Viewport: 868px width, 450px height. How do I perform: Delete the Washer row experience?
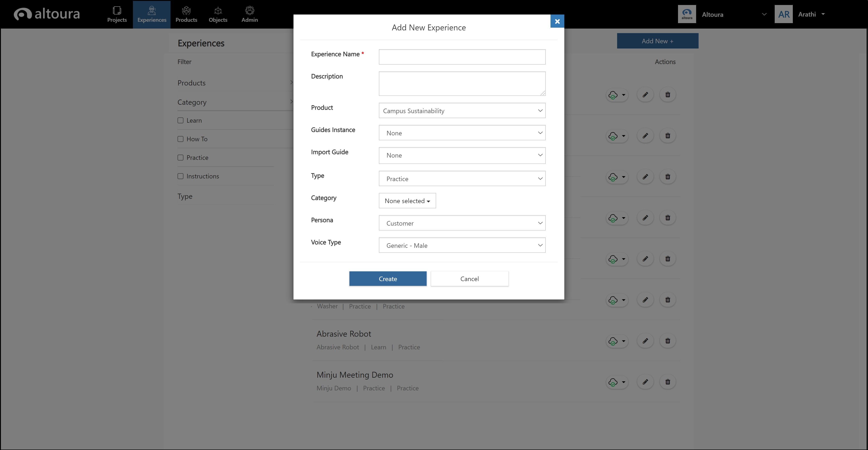pos(668,300)
